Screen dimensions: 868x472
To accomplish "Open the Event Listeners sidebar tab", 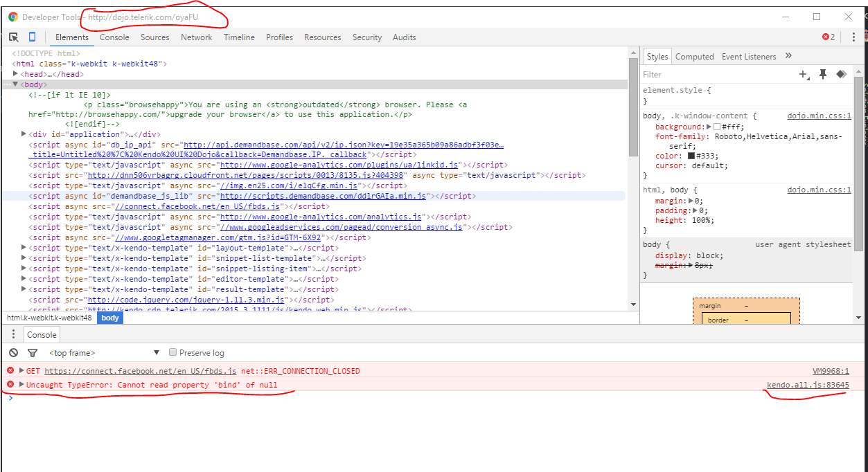I will pyautogui.click(x=749, y=57).
